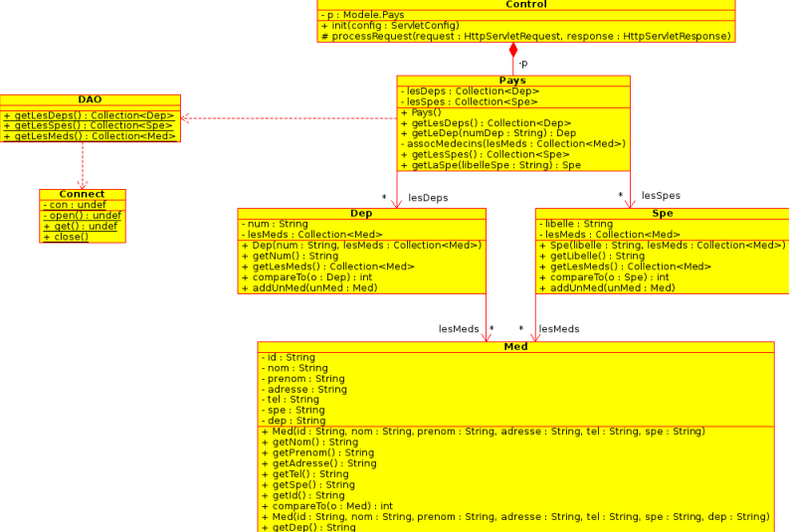Viewport: 789px width, 532px height.
Task: Click the getLibelle() method in Spe
Action: pos(592,256)
